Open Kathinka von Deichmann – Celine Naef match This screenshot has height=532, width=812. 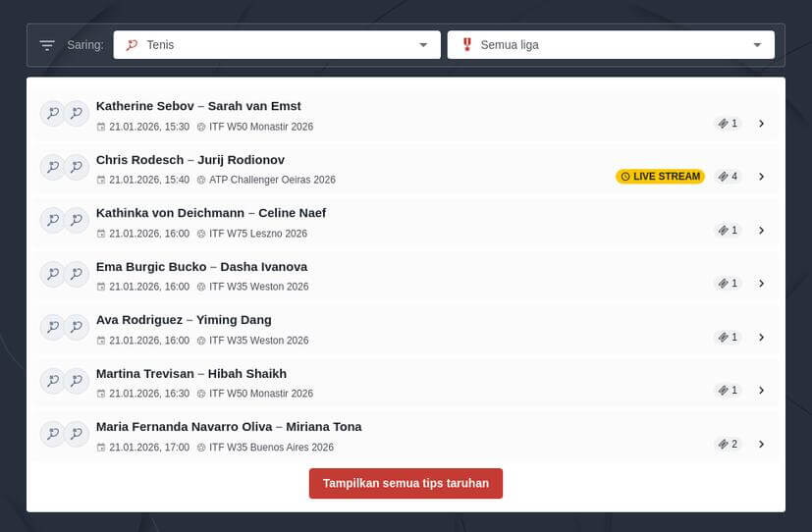[x=210, y=213]
